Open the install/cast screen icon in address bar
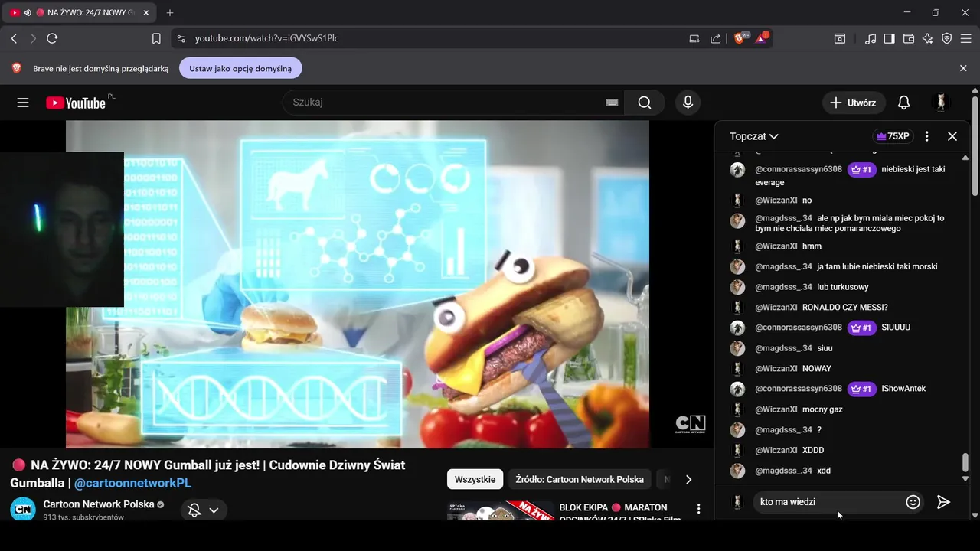 [x=694, y=38]
